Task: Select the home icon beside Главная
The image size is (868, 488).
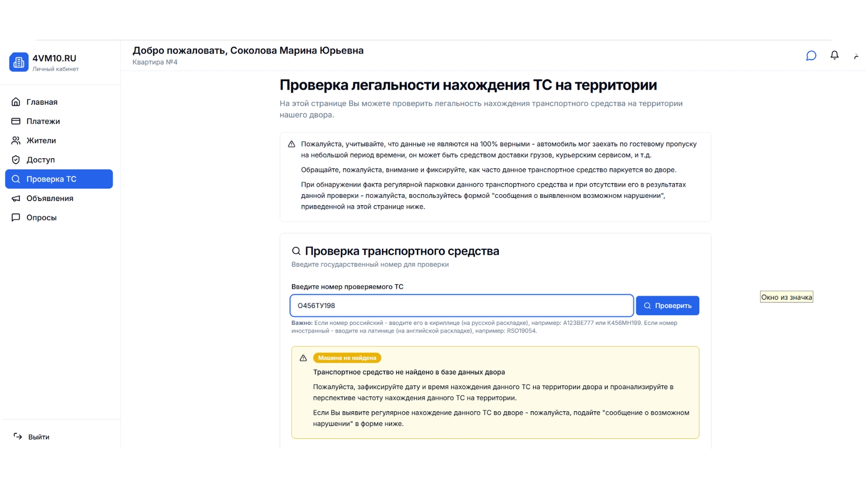Action: click(x=16, y=102)
